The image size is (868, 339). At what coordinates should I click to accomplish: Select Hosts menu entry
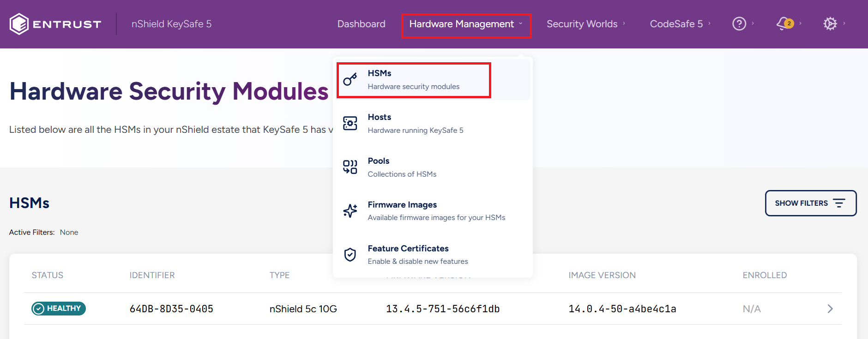coord(432,124)
